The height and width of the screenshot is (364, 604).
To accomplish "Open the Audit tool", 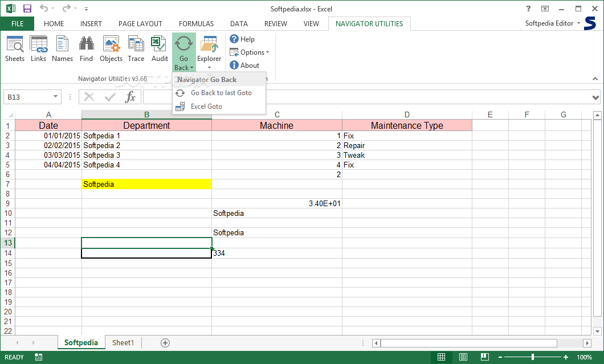I will pos(160,49).
